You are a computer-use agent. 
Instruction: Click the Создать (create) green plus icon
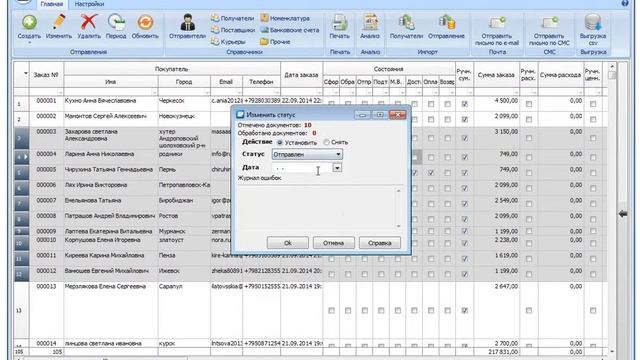29,22
